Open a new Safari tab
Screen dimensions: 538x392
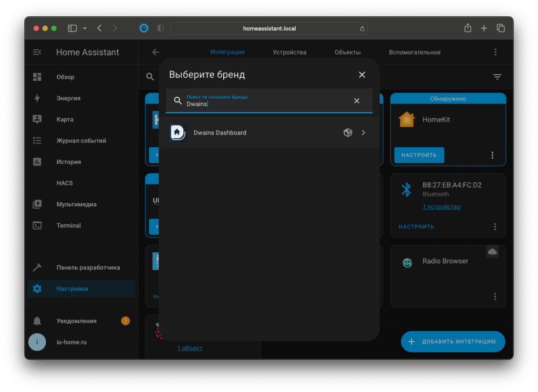click(x=484, y=28)
